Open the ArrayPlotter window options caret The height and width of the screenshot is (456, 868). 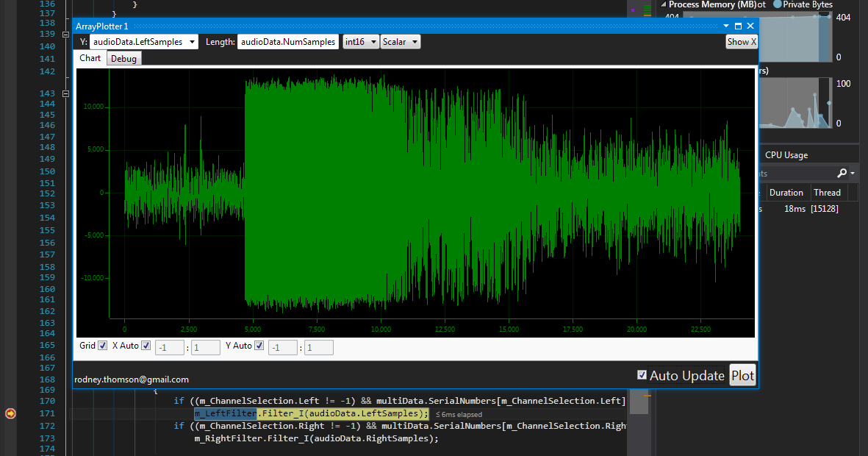pos(726,25)
